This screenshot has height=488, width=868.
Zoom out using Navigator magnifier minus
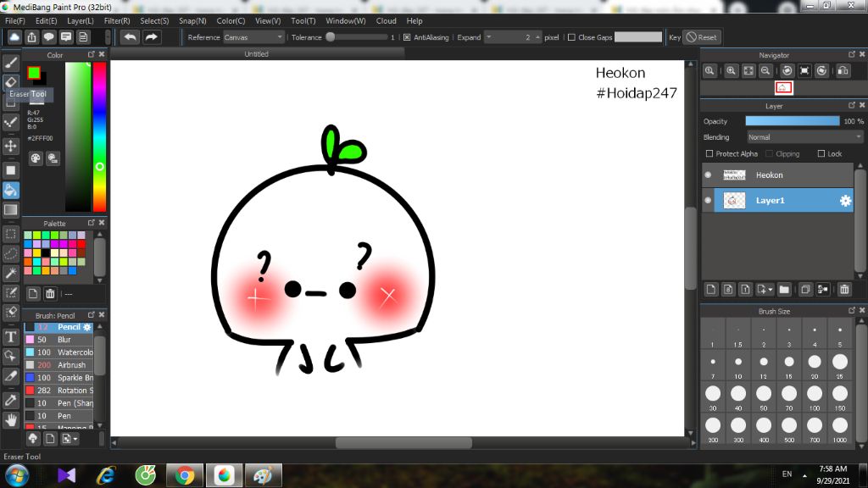click(765, 71)
